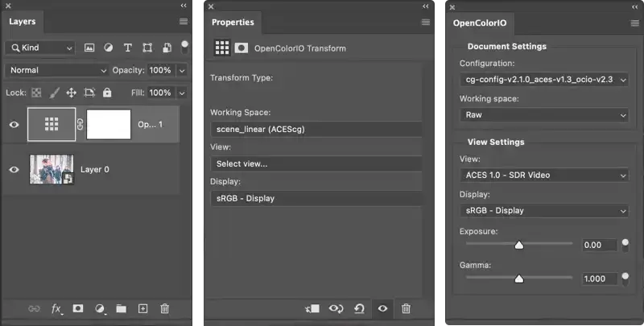This screenshot has width=644, height=326.
Task: Lock transparent pixels icon
Action: pyautogui.click(x=36, y=93)
